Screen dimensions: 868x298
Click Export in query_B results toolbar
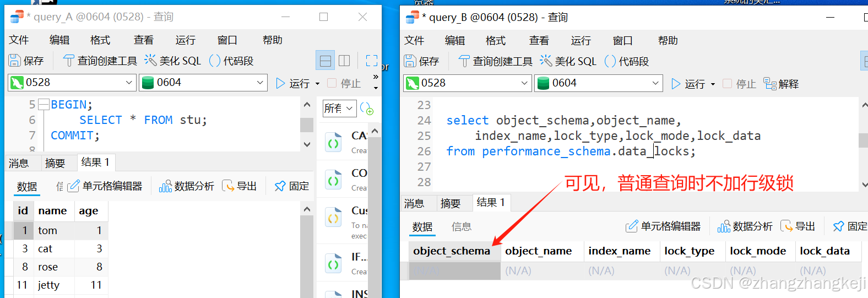[x=798, y=226]
